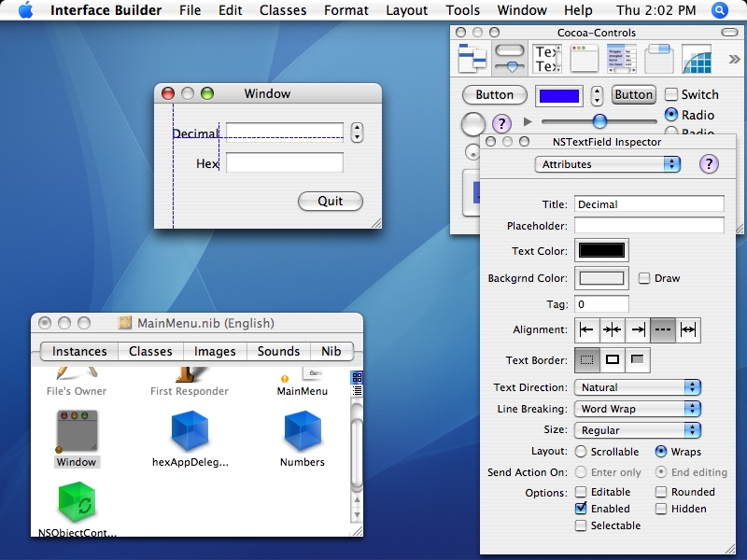Switch to the Nib tab
This screenshot has width=747, height=560.
coord(331,352)
